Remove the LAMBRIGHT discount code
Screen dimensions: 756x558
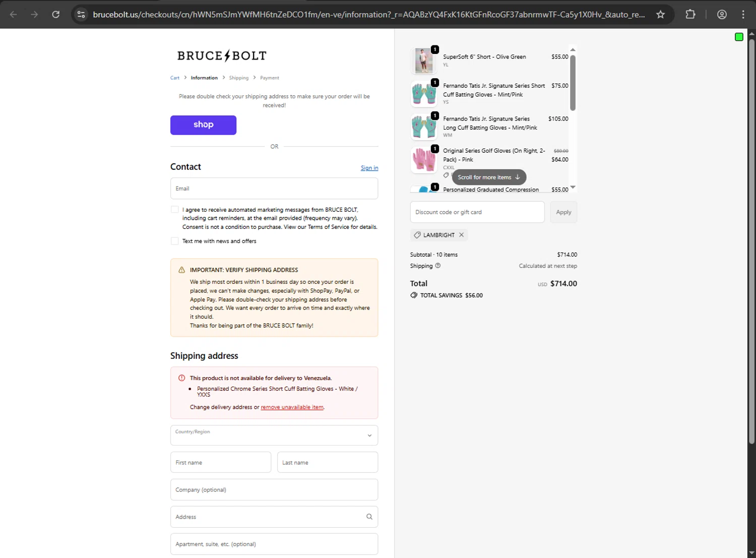[x=461, y=235]
